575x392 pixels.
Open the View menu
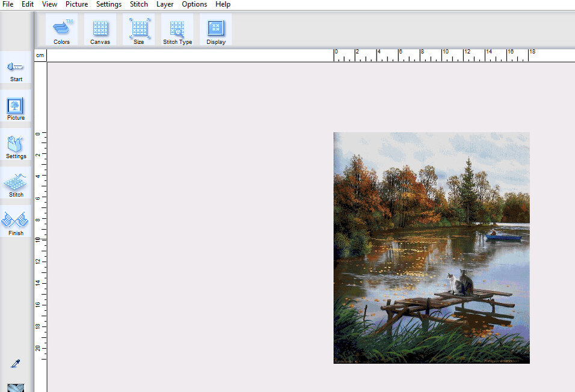(49, 4)
